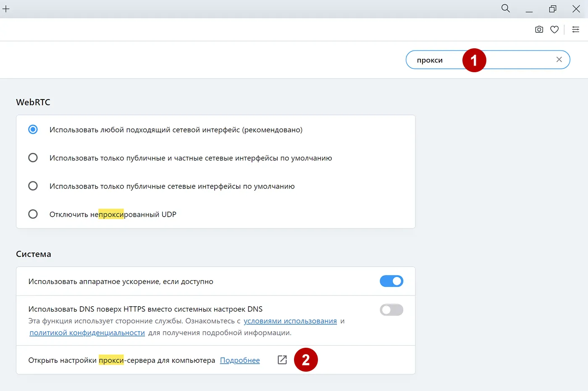
Task: Clear the search field using the X icon
Action: tap(559, 59)
